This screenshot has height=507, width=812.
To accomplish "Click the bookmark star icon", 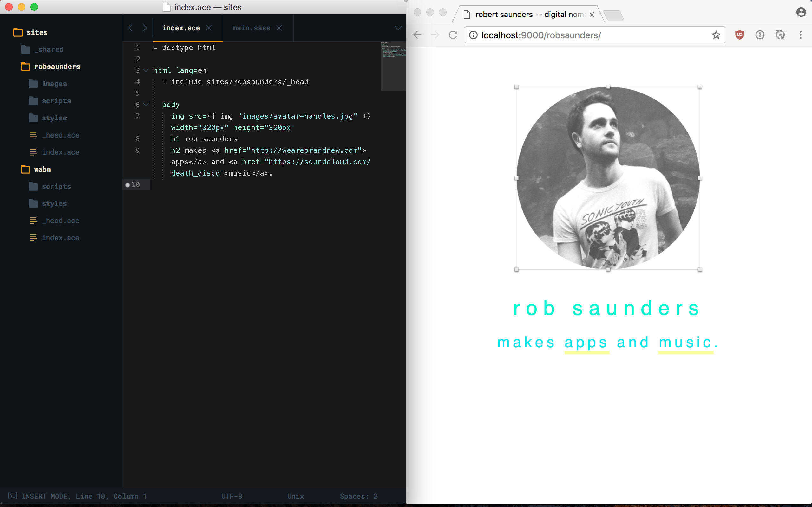I will [716, 35].
